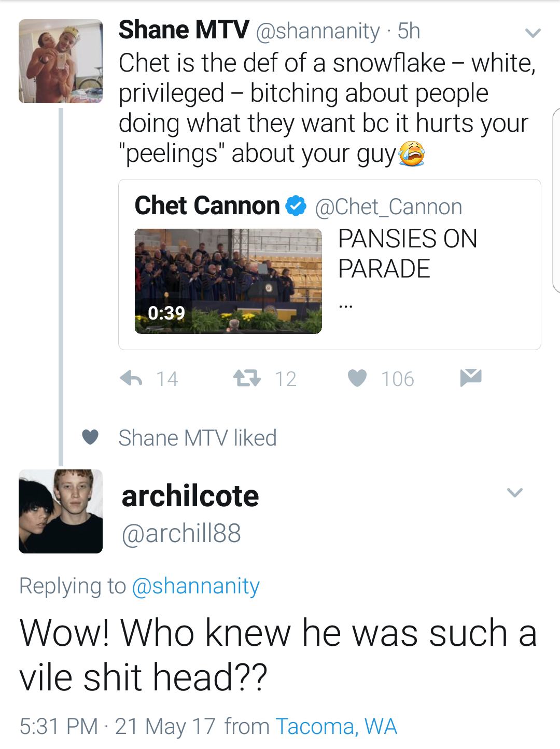Click the Chet Cannon verified badge
560x749 pixels.
coord(296,206)
